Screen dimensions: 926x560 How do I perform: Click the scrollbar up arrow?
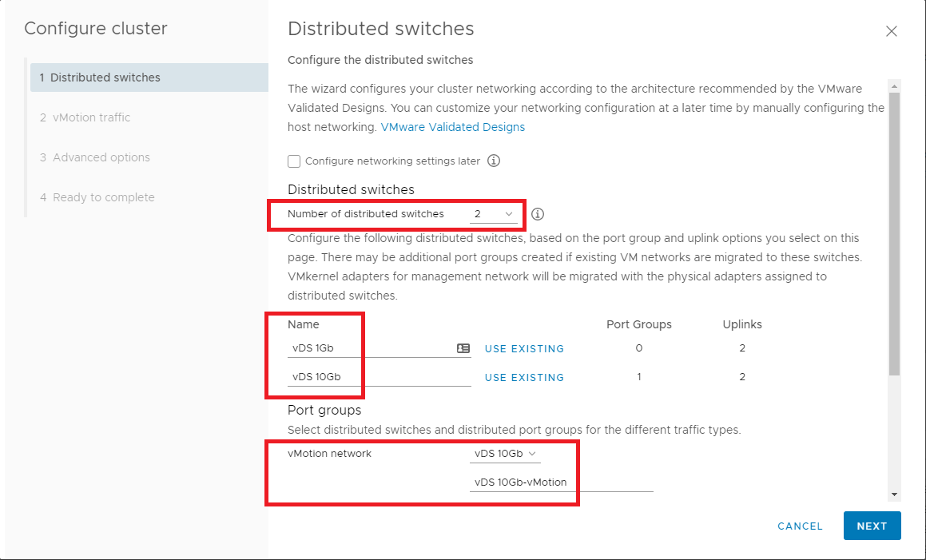pos(894,86)
